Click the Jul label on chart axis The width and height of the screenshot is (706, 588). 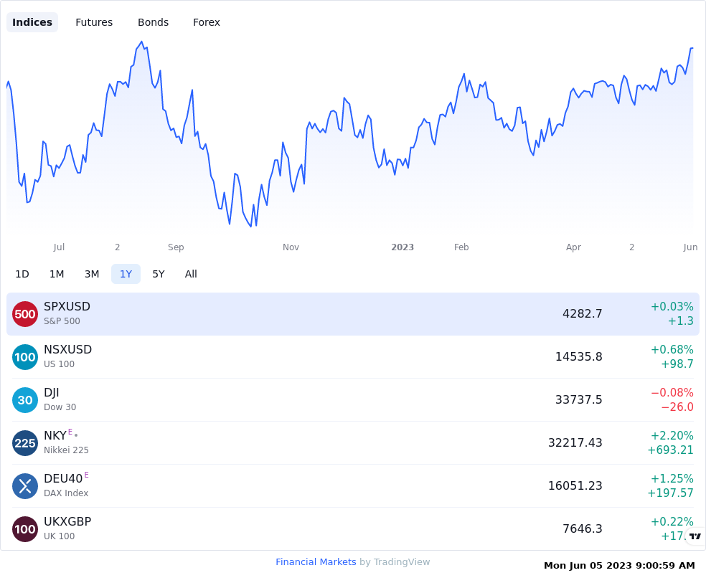click(59, 247)
